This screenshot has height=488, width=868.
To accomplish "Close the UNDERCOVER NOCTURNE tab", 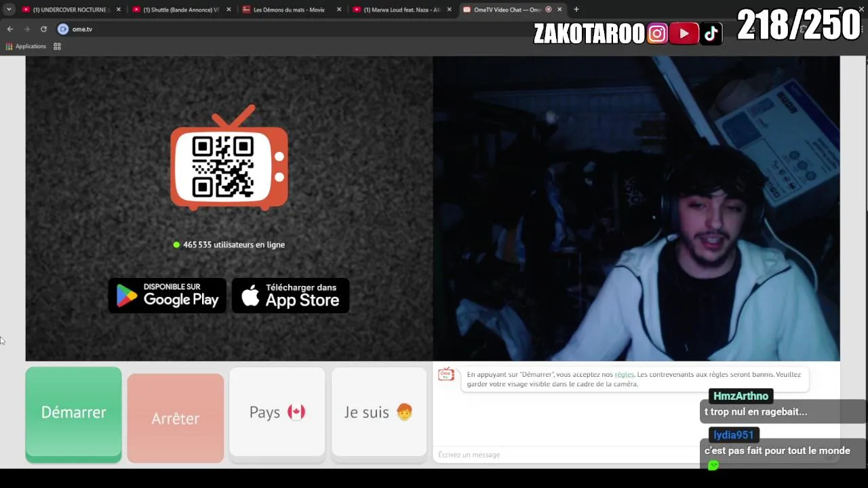I will (119, 9).
